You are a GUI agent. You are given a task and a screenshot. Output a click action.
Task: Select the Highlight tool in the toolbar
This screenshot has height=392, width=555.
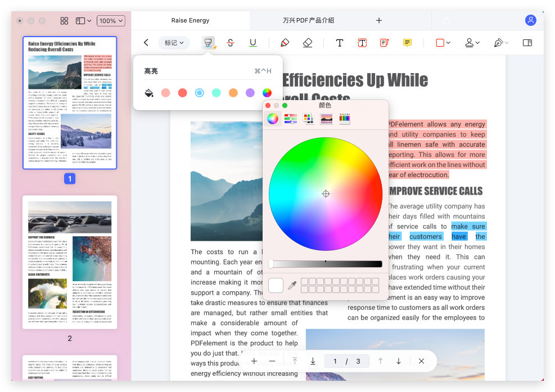(208, 42)
